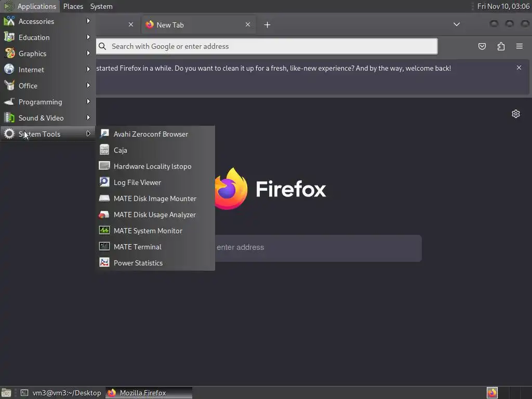
Task: Expand the Graphics submenu arrow
Action: [88, 54]
